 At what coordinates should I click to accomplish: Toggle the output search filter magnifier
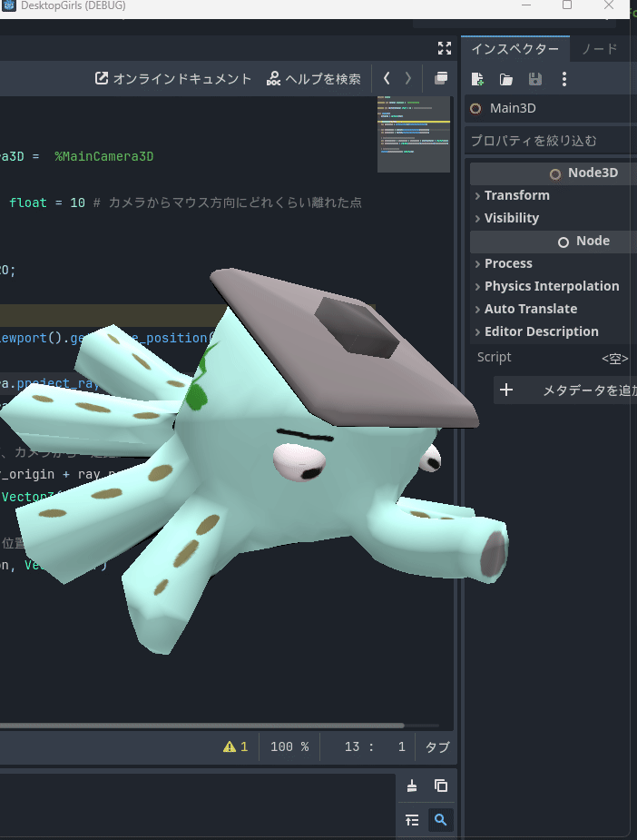[x=441, y=820]
